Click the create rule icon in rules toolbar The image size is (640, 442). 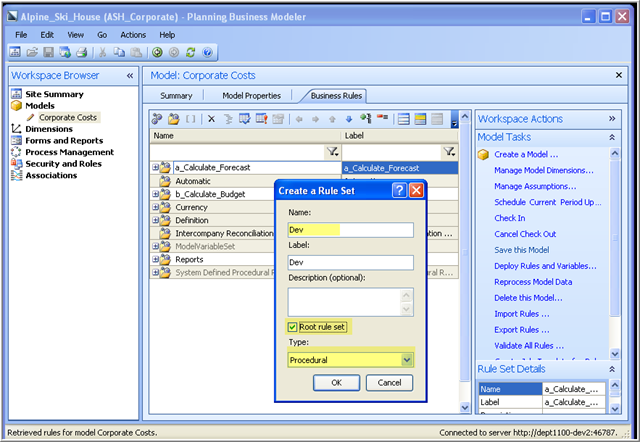[x=157, y=119]
